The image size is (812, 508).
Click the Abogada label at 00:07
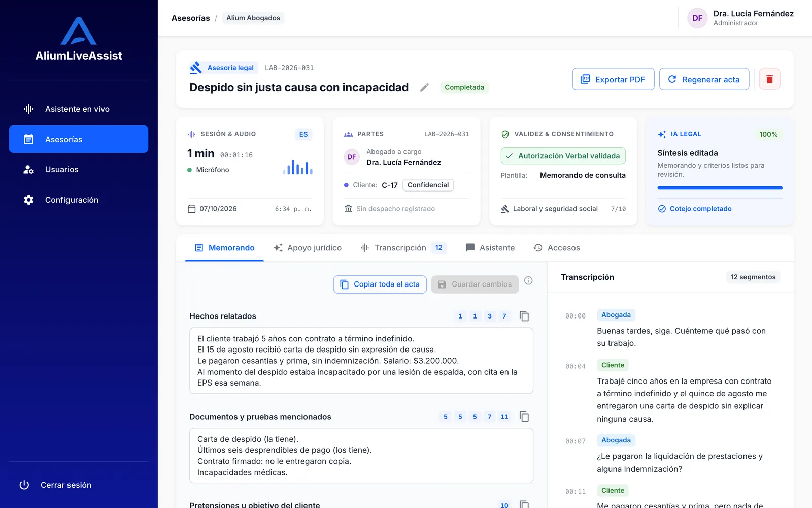[x=616, y=440]
